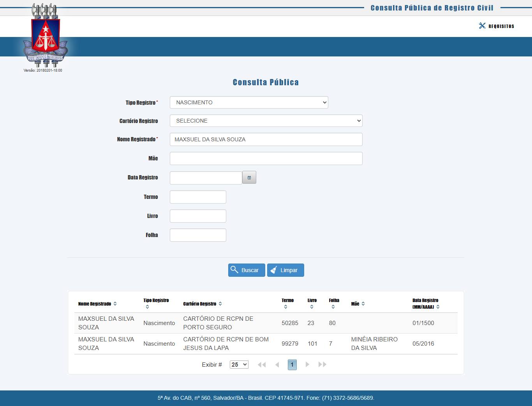Go to previous results page
Screen dimensions: 532x406
coord(277,365)
